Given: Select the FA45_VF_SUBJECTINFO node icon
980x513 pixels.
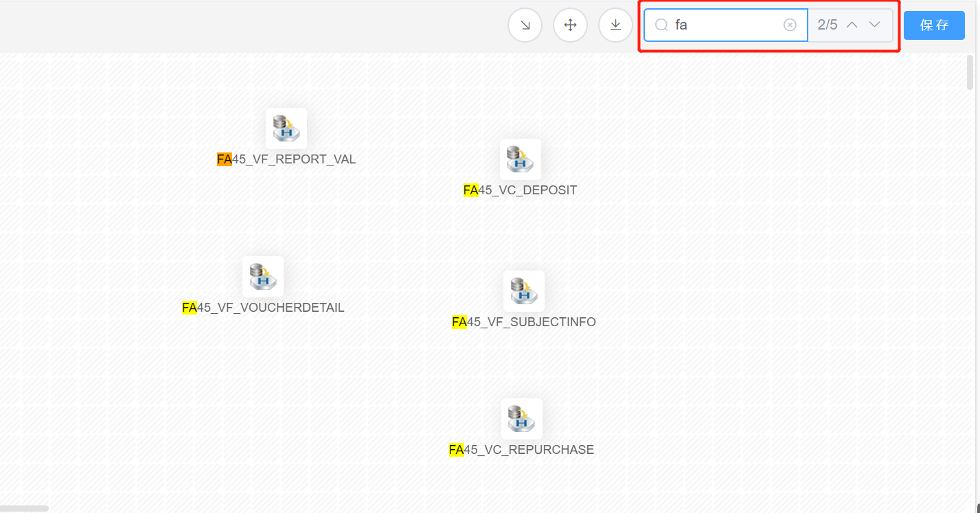Looking at the screenshot, I should point(524,291).
